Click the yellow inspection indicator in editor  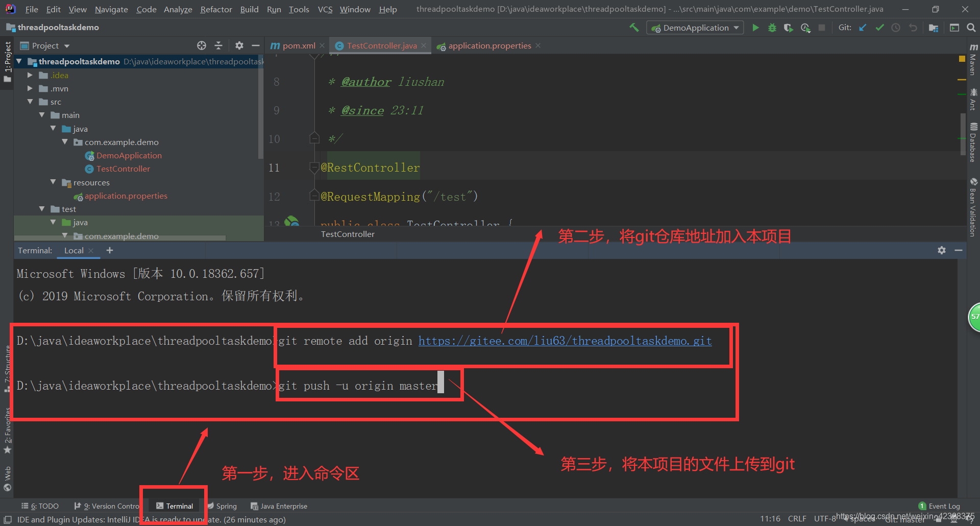click(x=962, y=59)
